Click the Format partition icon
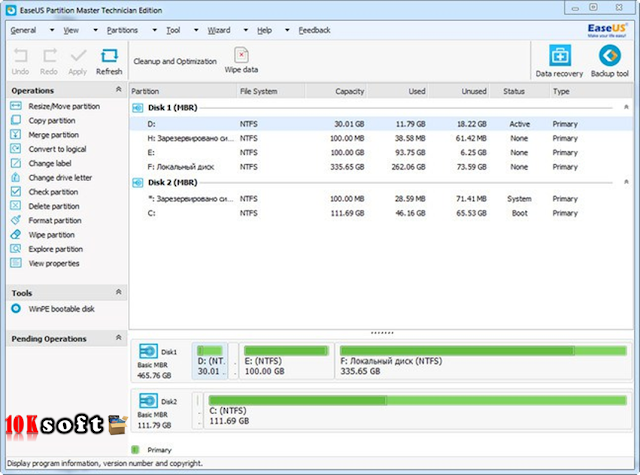Screen dimensions: 640x475 point(16,220)
